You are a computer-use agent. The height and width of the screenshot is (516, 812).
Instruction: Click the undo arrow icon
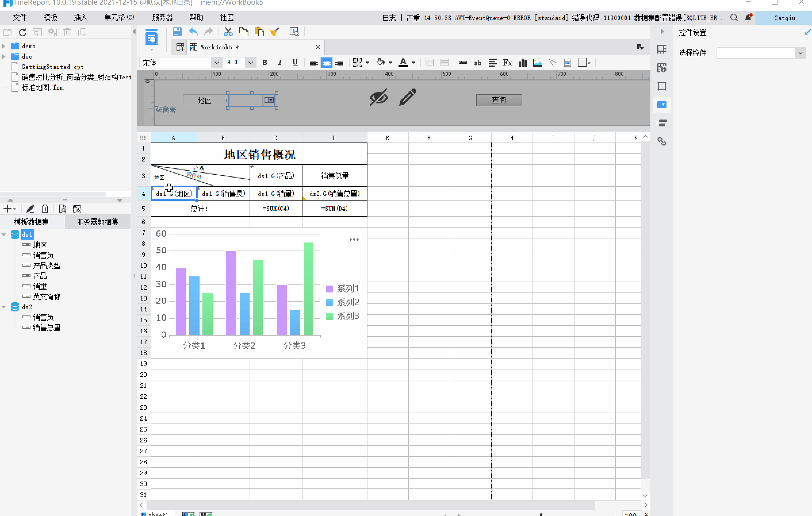193,32
